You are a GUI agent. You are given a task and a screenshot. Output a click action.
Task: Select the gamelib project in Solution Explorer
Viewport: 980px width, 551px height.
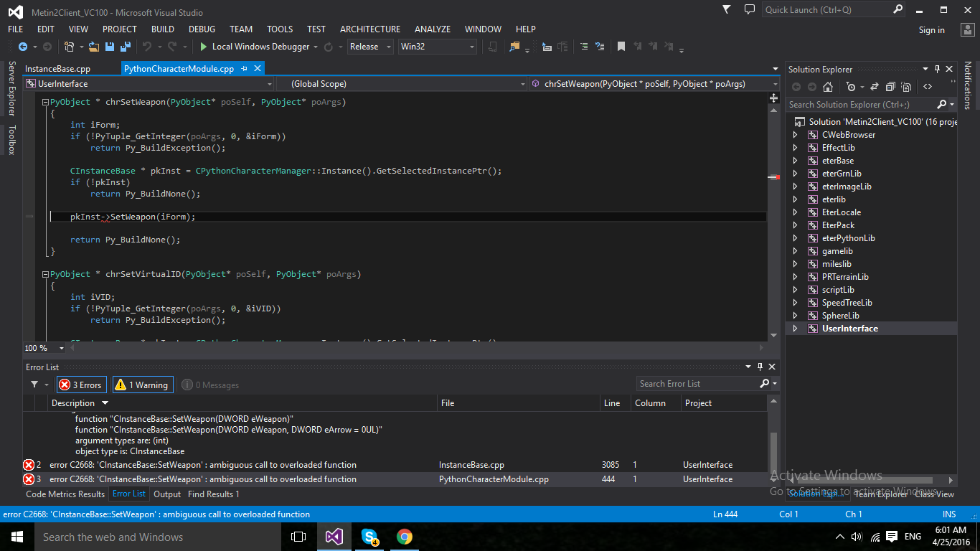837,251
